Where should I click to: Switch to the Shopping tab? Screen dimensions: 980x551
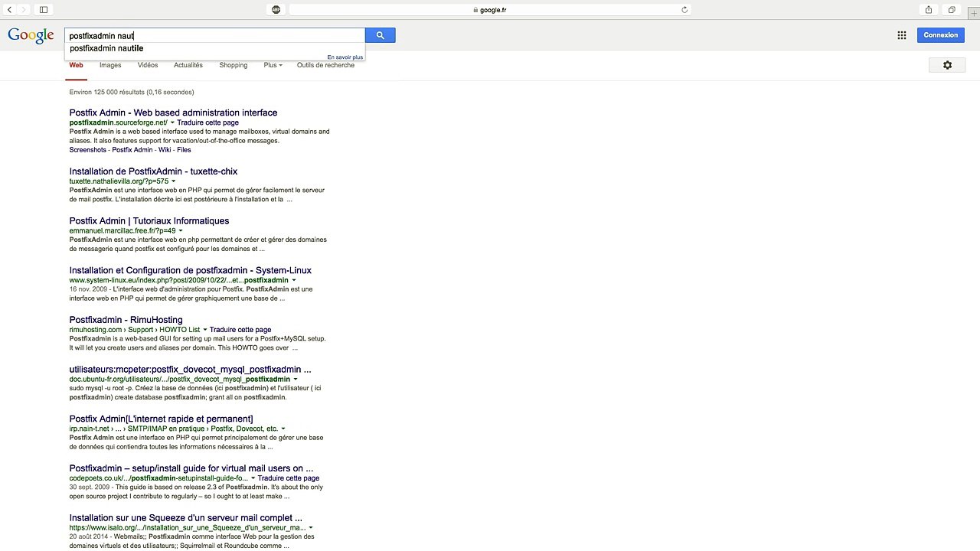pos(234,65)
